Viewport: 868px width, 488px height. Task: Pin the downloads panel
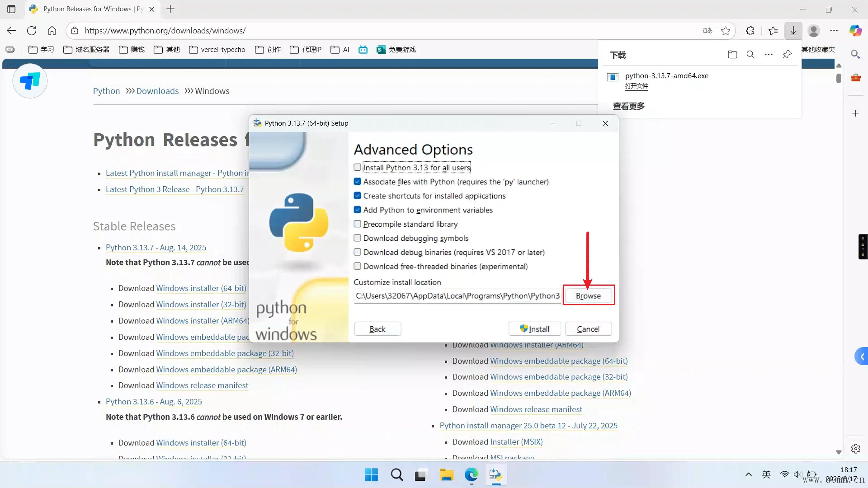[787, 55]
